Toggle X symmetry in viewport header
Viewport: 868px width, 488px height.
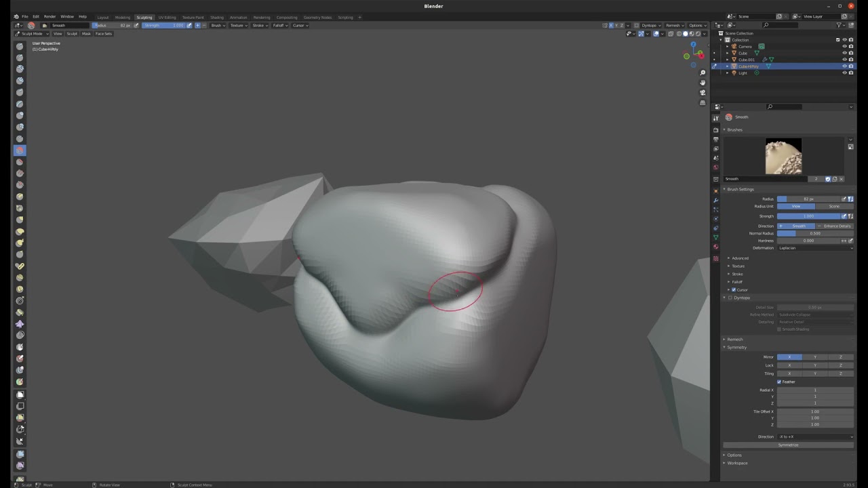[612, 25]
